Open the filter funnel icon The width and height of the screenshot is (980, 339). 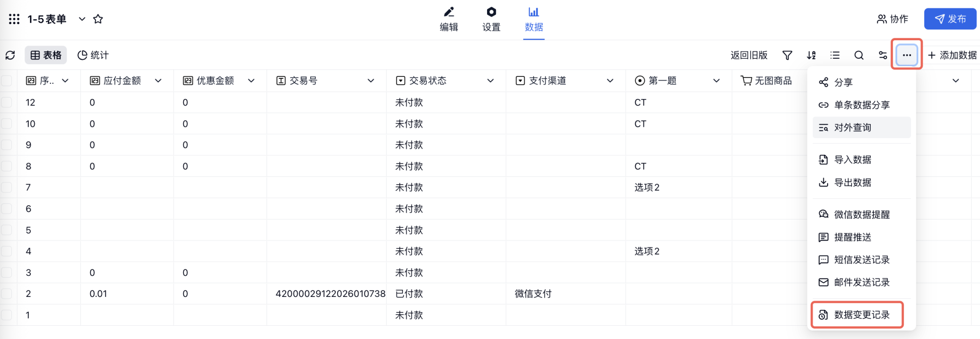point(787,55)
